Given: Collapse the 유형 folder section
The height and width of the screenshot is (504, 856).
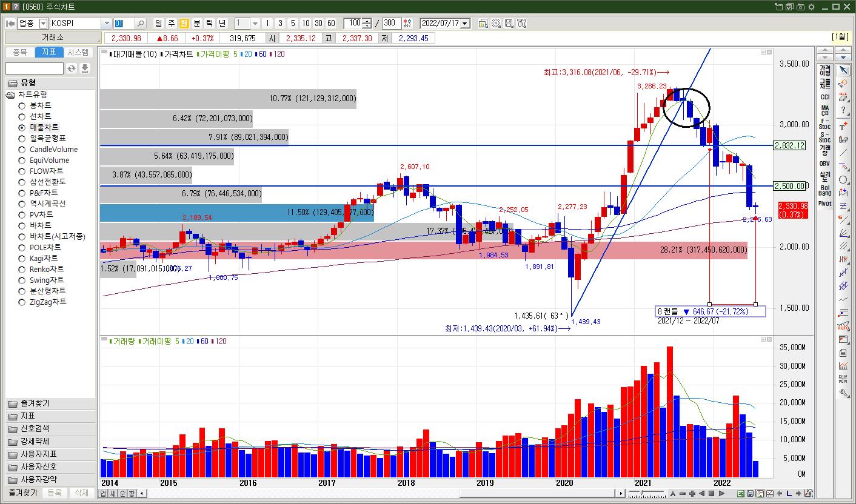Looking at the screenshot, I should pos(50,83).
